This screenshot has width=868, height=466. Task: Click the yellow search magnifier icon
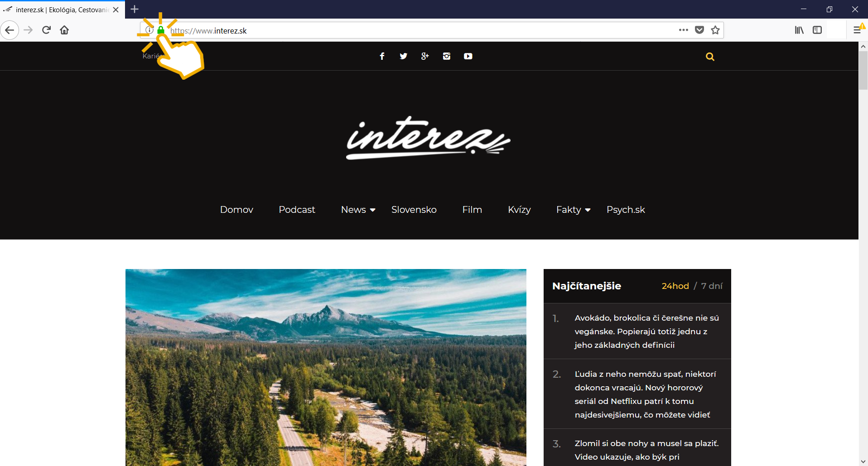(x=710, y=57)
